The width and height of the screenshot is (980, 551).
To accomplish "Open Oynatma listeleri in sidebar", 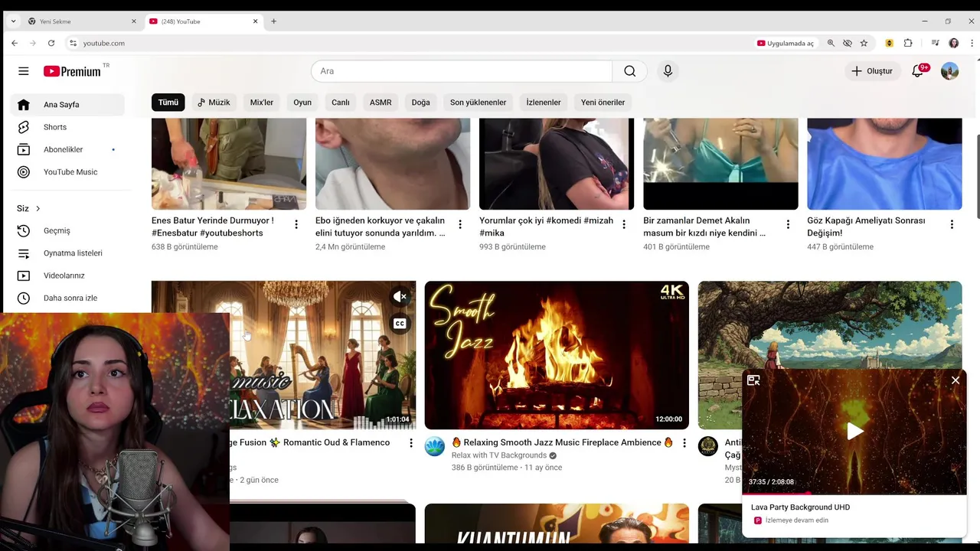I will pyautogui.click(x=67, y=253).
